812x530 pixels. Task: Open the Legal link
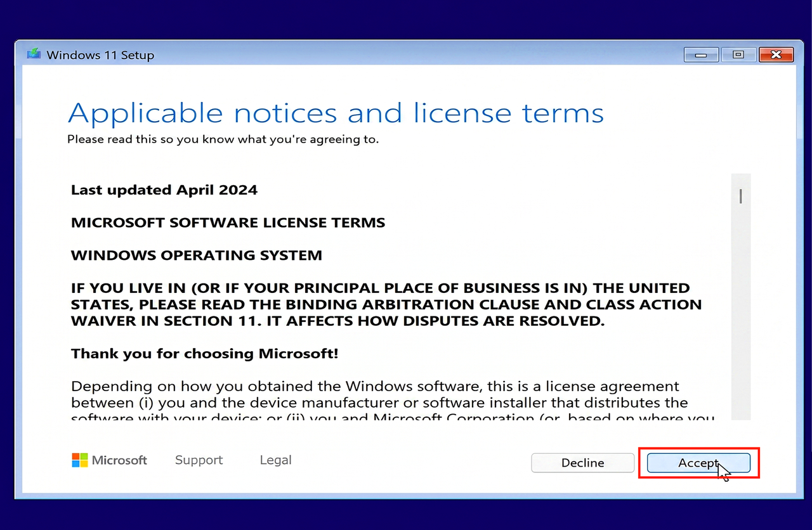pyautogui.click(x=275, y=460)
